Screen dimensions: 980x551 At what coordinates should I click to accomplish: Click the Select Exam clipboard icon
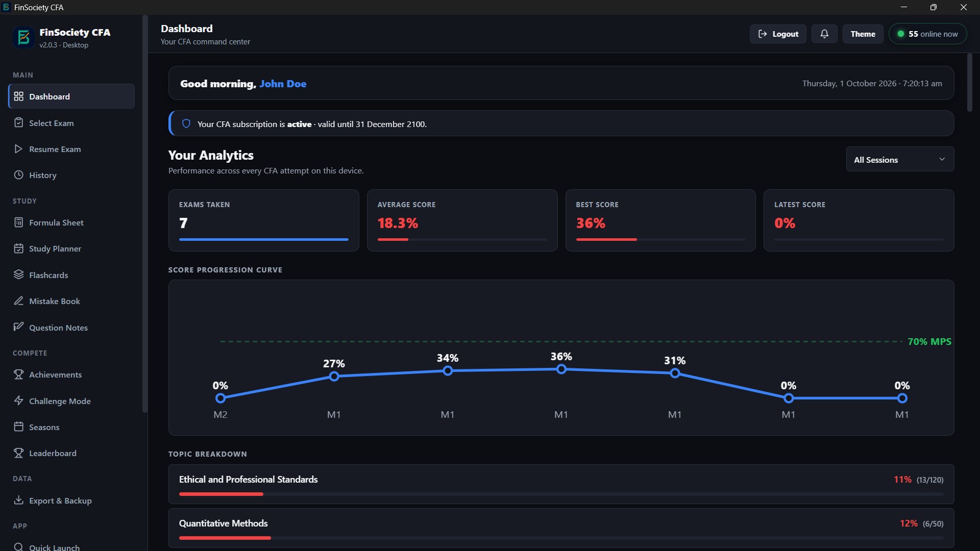tap(19, 123)
